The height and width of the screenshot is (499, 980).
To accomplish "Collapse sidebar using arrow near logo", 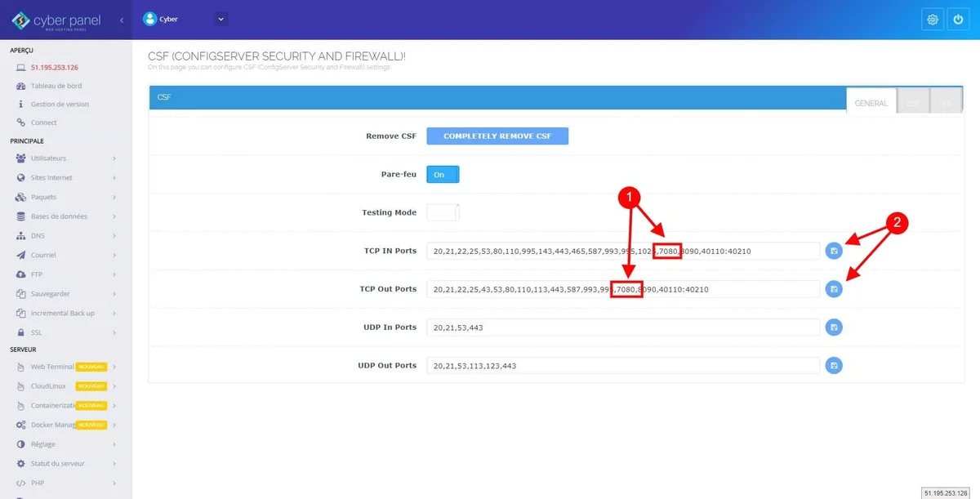I will 122,20.
